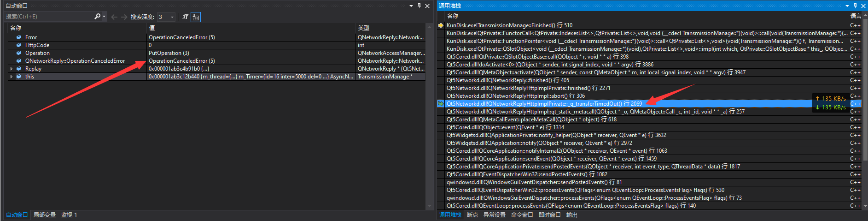Click the green active-frame arrow beside _q_transferTimedOut
The width and height of the screenshot is (868, 221).
(441, 104)
